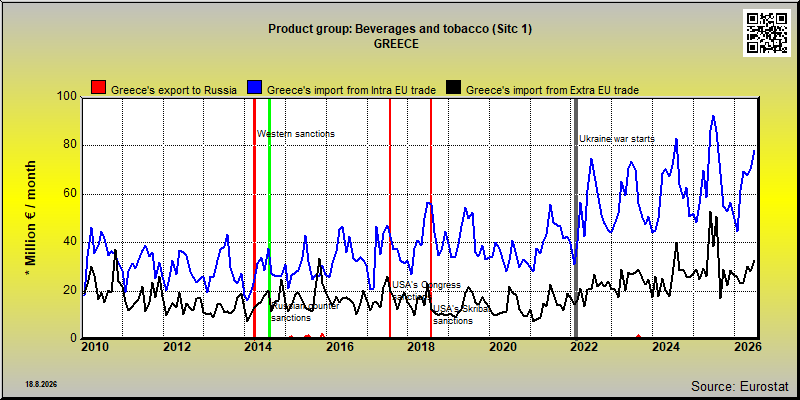Screen dimensions: 800x400
Task: Click the "Russian counter sanctions" annotation
Action: pyautogui.click(x=305, y=312)
